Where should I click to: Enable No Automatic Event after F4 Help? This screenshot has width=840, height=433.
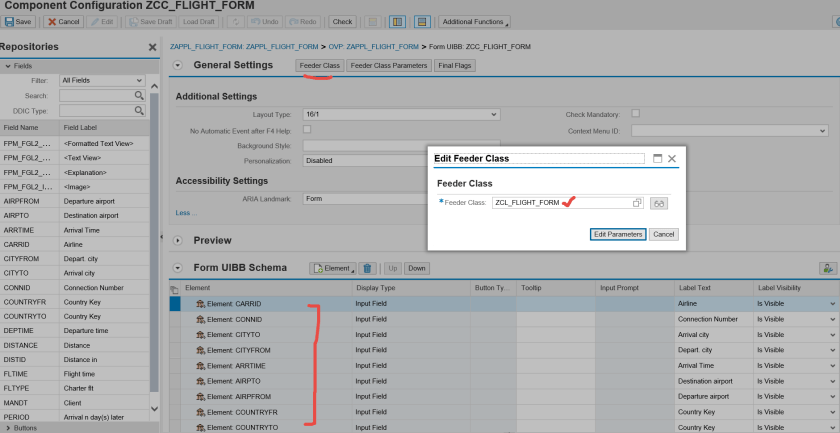307,129
